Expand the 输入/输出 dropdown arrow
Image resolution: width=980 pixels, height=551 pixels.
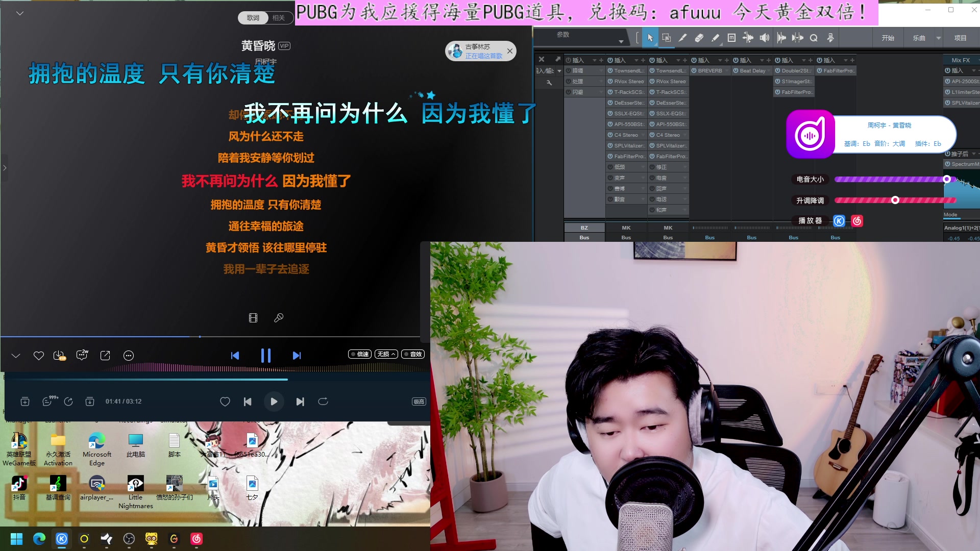click(559, 71)
